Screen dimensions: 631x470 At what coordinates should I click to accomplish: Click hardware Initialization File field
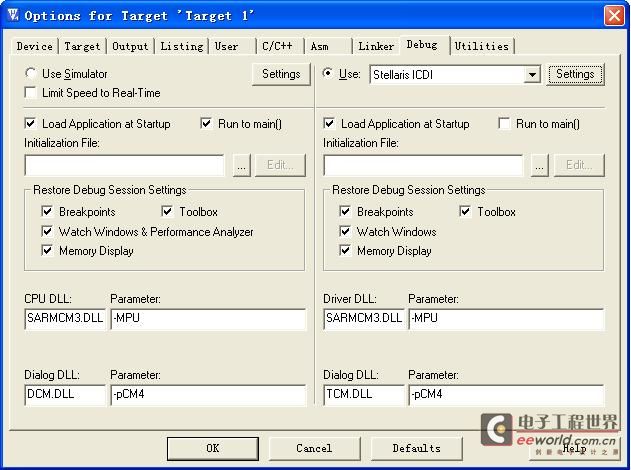click(423, 165)
